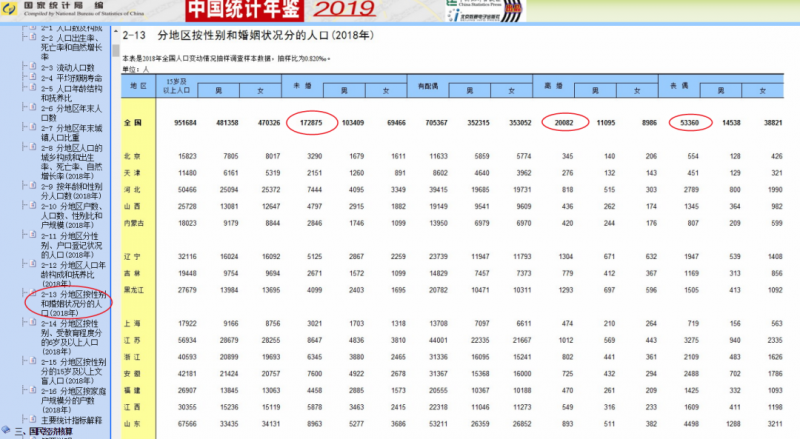Image resolution: width=800 pixels, height=439 pixels.
Task: Click the 地区 column header
Action: click(x=138, y=86)
